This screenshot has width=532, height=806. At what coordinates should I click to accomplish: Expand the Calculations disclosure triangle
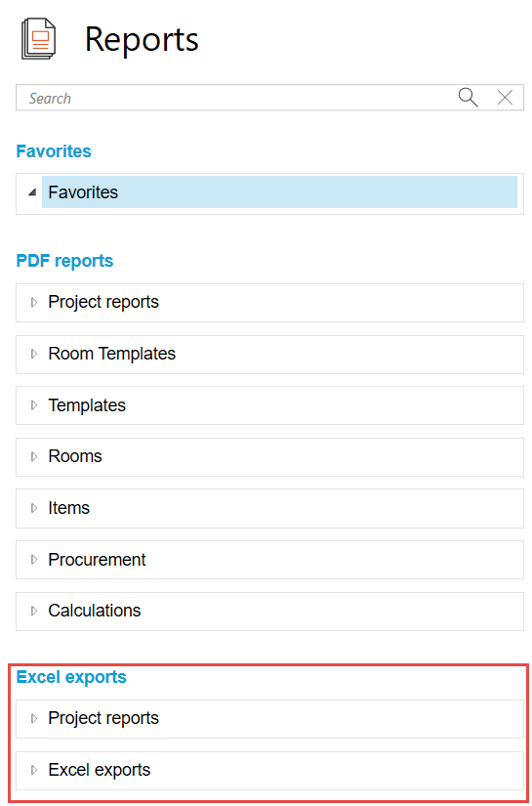point(34,611)
